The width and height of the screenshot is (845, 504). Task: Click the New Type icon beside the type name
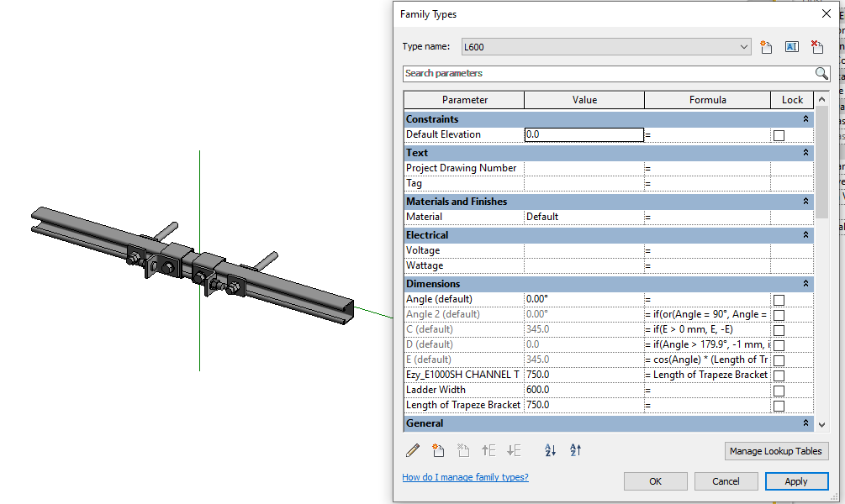[766, 47]
